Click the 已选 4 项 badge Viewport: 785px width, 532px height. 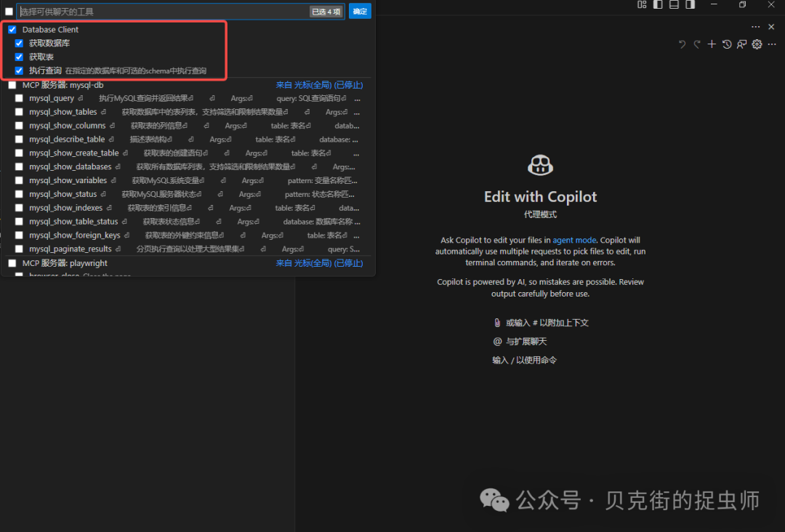326,12
